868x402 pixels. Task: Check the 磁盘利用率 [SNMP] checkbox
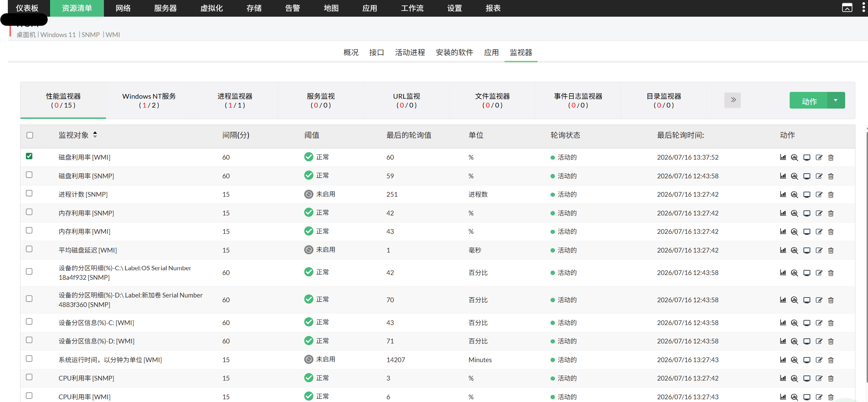click(29, 175)
